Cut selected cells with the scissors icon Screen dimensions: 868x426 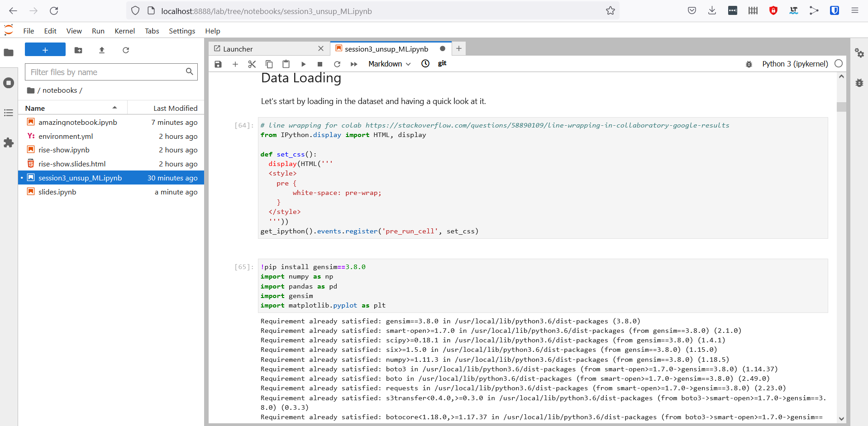pos(252,64)
